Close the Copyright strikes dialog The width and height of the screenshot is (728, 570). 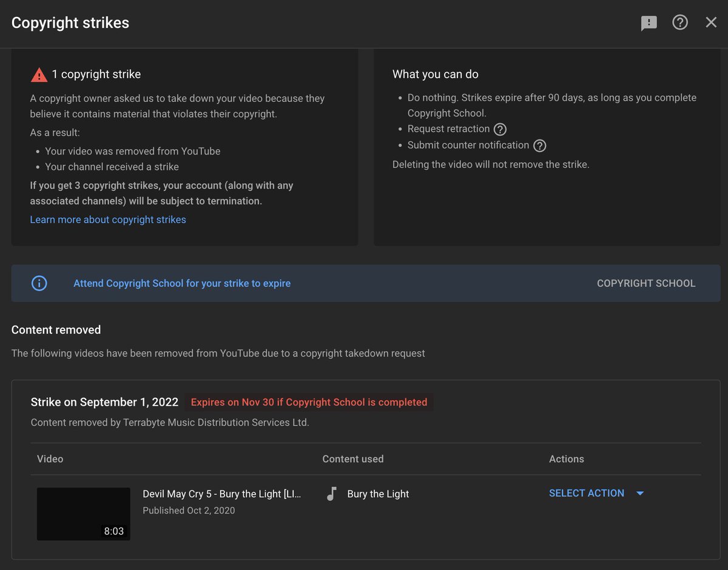(711, 22)
